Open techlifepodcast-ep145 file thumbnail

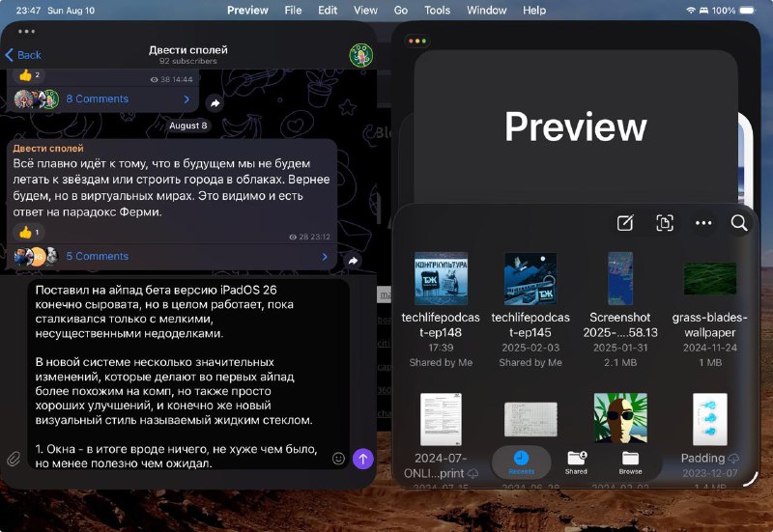(x=530, y=278)
